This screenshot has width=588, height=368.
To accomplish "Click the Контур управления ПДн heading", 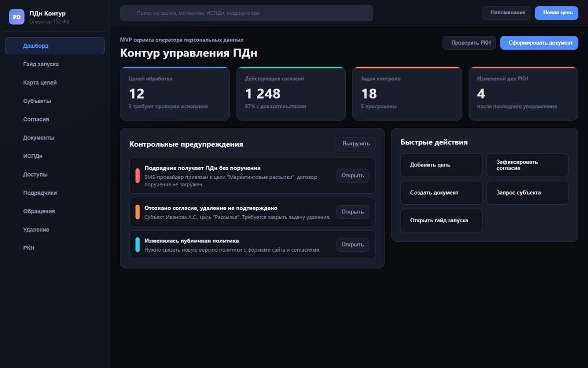I will 189,53.
